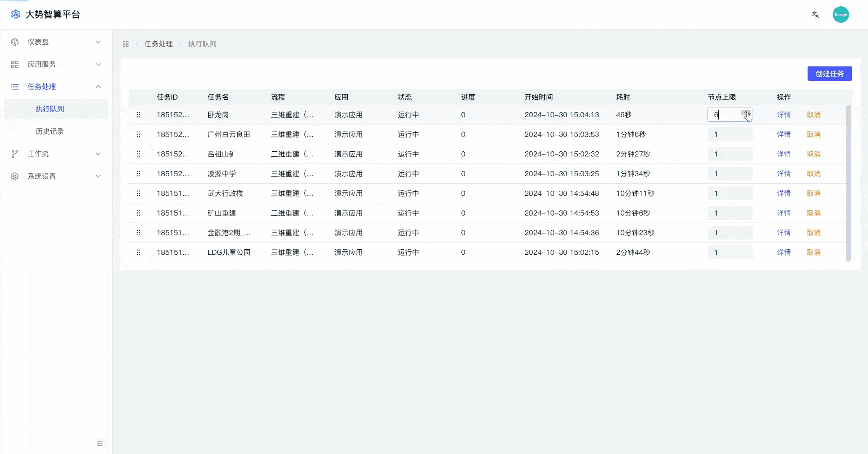Screen dimensions: 868x454
Task: Click drag handle for 卧龙岗 row
Action: 138,115
